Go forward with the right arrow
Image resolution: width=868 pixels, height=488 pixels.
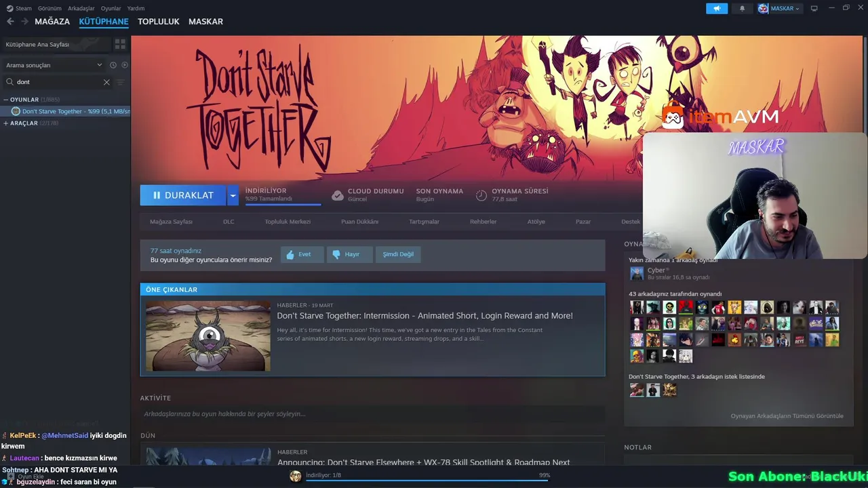pyautogui.click(x=25, y=22)
